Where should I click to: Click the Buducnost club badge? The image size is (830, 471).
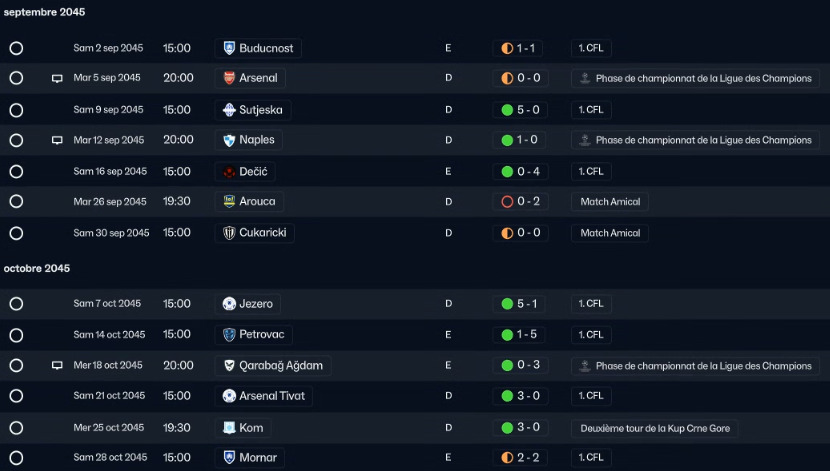pos(229,48)
